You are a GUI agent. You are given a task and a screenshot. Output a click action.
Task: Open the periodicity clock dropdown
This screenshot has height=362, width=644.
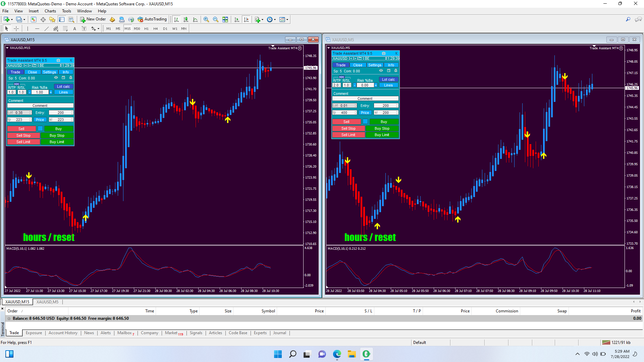pos(275,19)
